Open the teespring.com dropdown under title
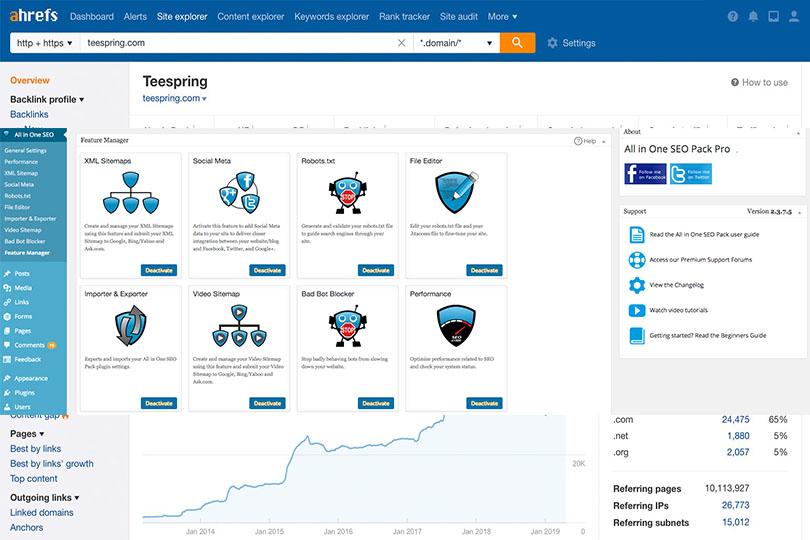The height and width of the screenshot is (540, 810). click(175, 98)
